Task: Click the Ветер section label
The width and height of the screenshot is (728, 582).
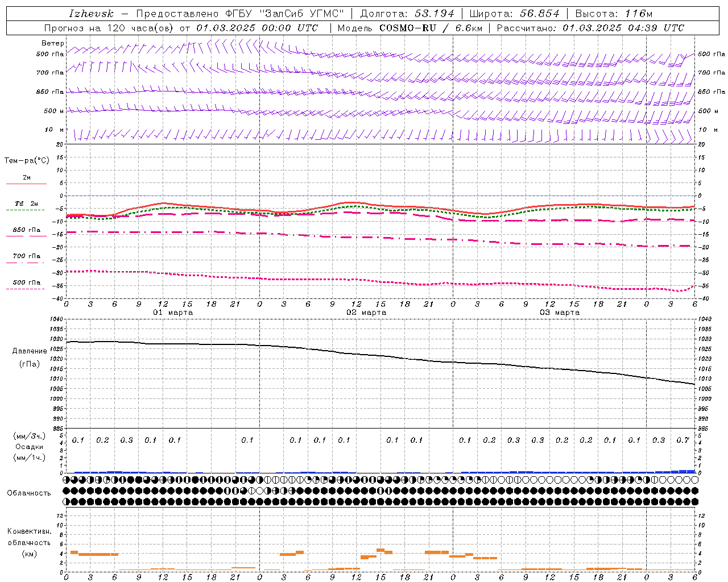Action: (52, 43)
